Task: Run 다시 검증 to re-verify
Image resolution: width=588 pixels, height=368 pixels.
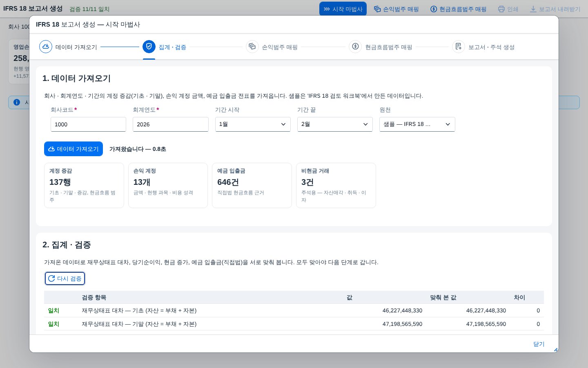Action: tap(65, 278)
